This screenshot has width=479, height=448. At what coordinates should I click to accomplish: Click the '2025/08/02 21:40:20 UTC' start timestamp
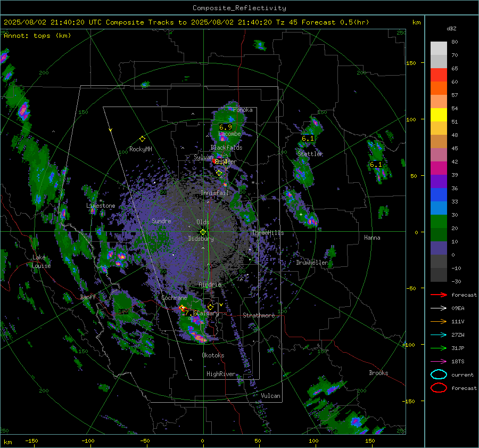[x=53, y=22]
